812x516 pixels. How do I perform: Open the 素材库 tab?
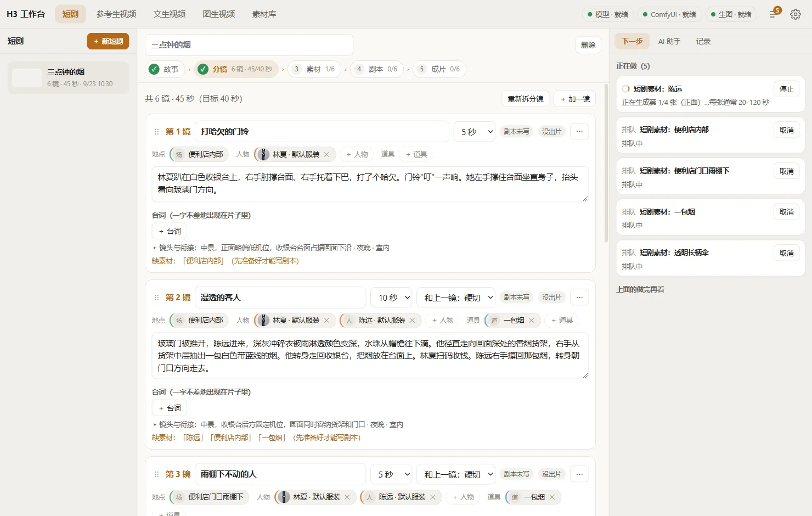coord(264,14)
